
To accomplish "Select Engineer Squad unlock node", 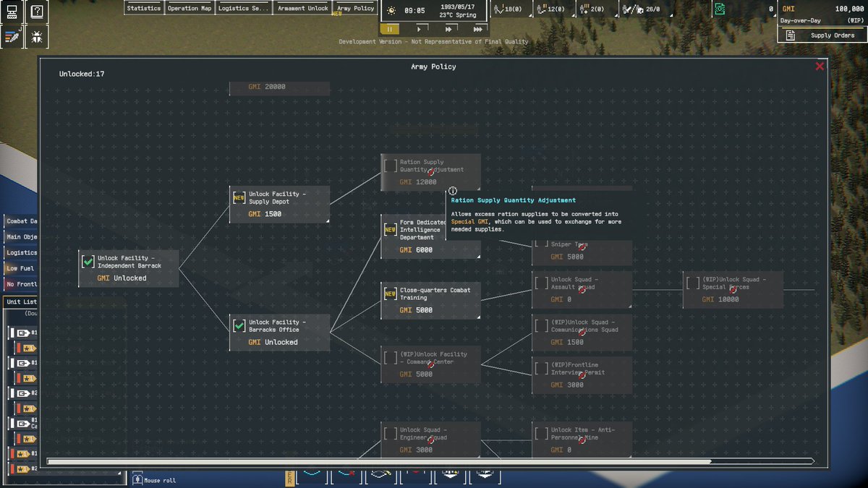I will tap(430, 440).
